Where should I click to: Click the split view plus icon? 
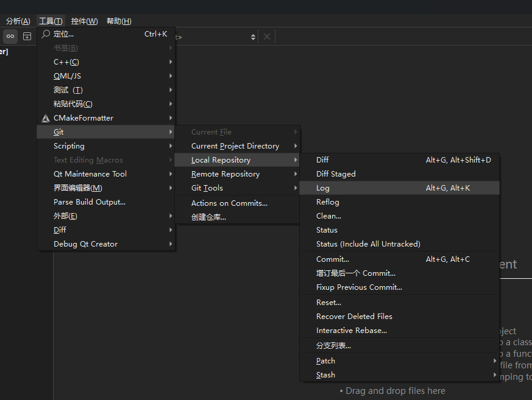[x=27, y=37]
